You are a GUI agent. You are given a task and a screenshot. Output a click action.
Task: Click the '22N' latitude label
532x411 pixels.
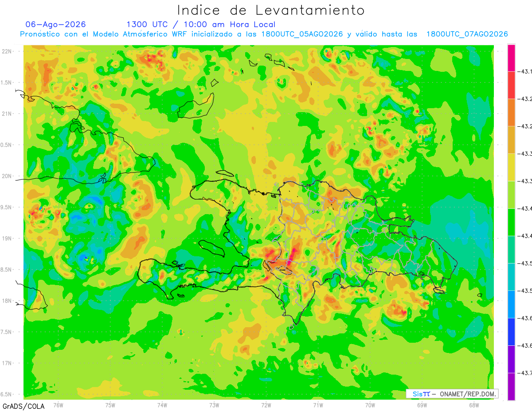7,51
